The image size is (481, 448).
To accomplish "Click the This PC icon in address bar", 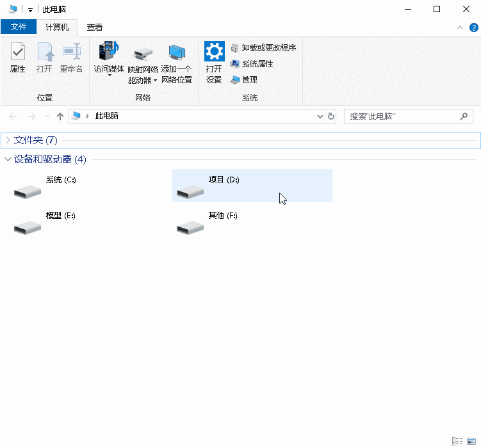I will 76,116.
